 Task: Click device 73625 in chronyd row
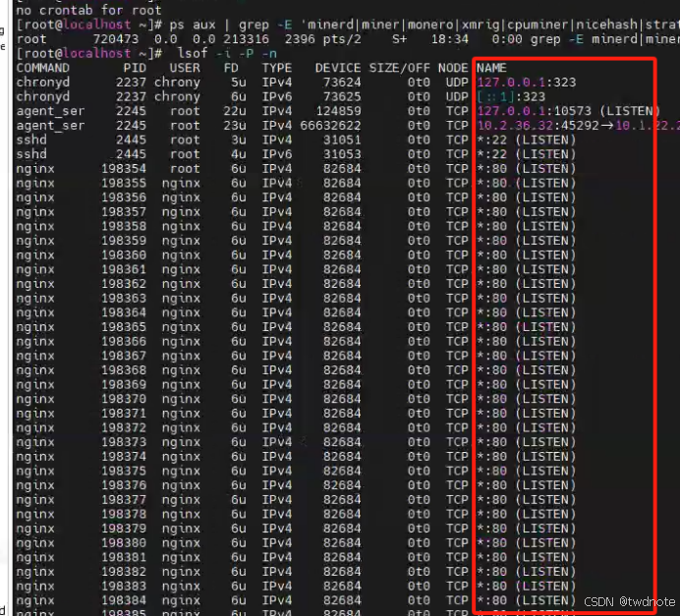342,96
